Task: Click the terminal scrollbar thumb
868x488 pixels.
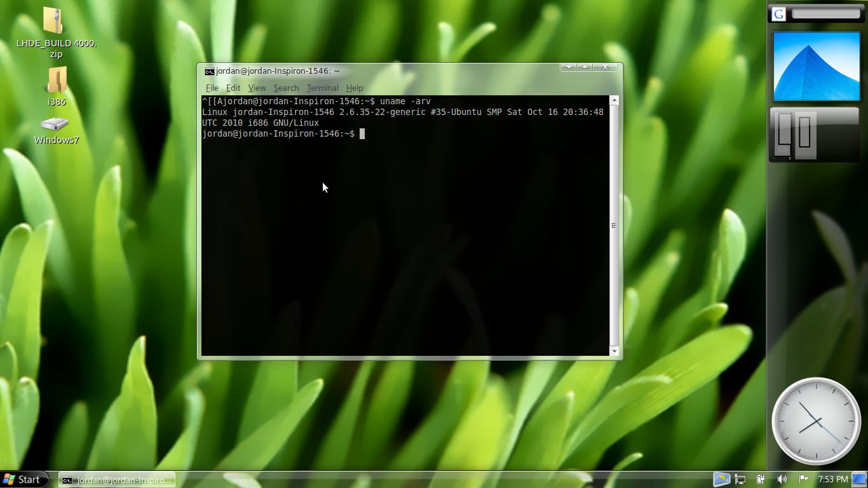Action: coord(614,224)
